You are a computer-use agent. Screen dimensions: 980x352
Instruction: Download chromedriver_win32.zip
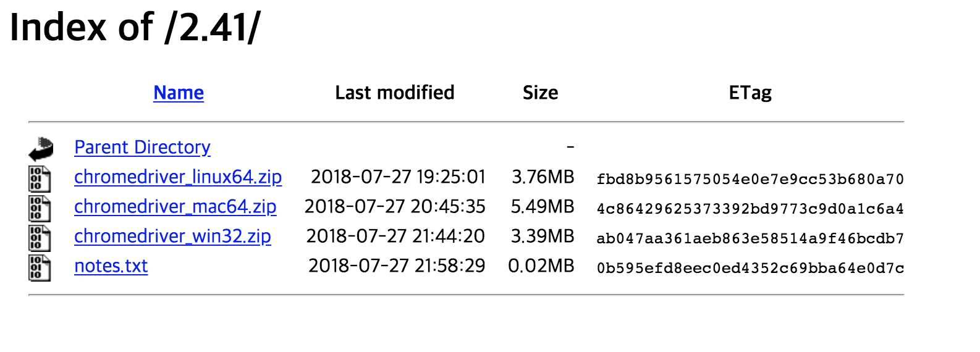[172, 236]
